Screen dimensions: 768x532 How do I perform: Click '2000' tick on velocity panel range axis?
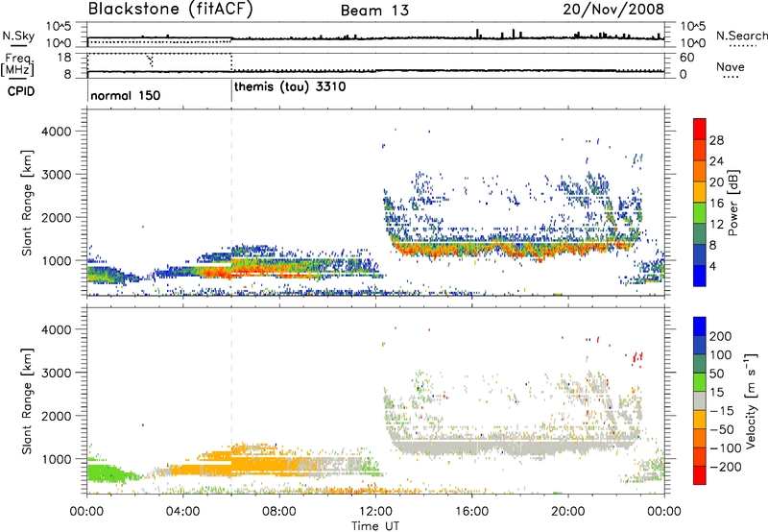[x=56, y=416]
